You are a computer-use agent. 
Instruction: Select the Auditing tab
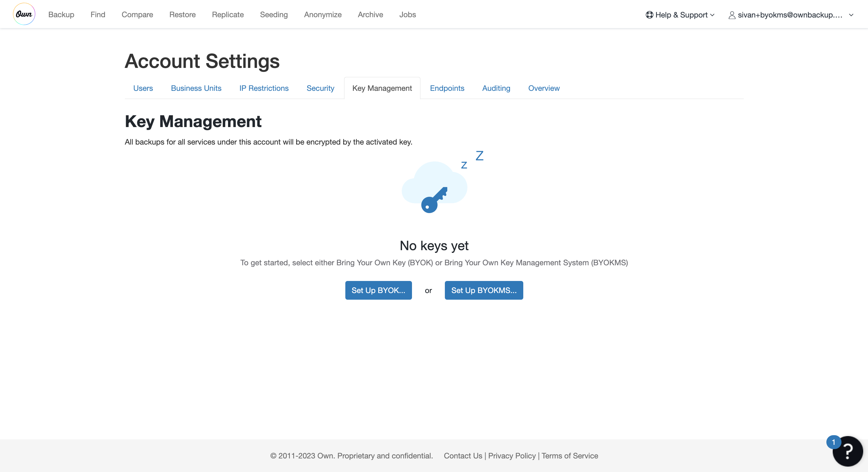point(496,88)
